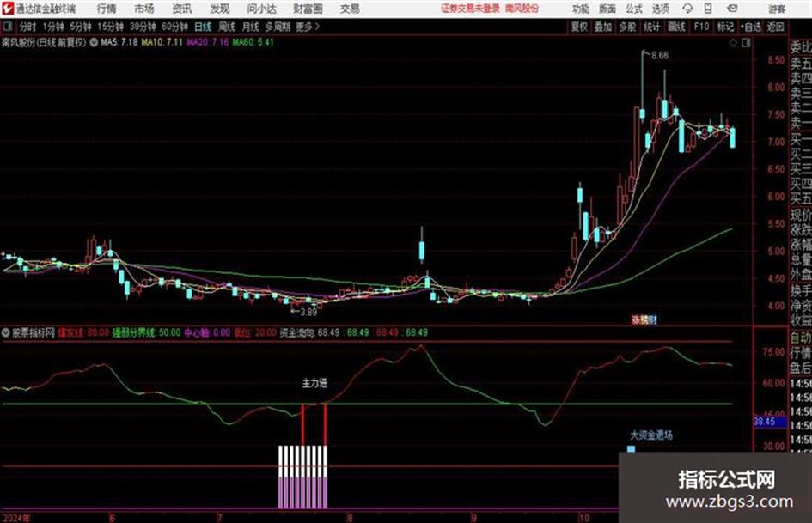Open the 行情 menu
Image resolution: width=812 pixels, height=523 pixels.
[x=107, y=9]
